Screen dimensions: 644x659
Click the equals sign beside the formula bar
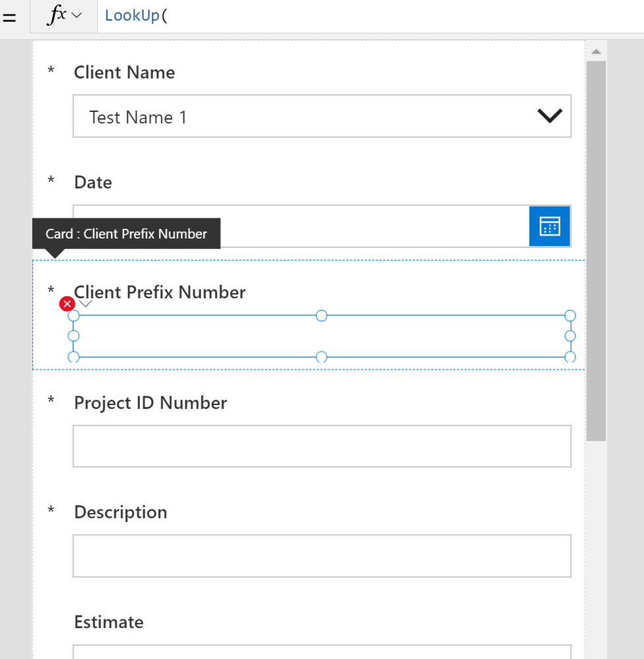10,16
